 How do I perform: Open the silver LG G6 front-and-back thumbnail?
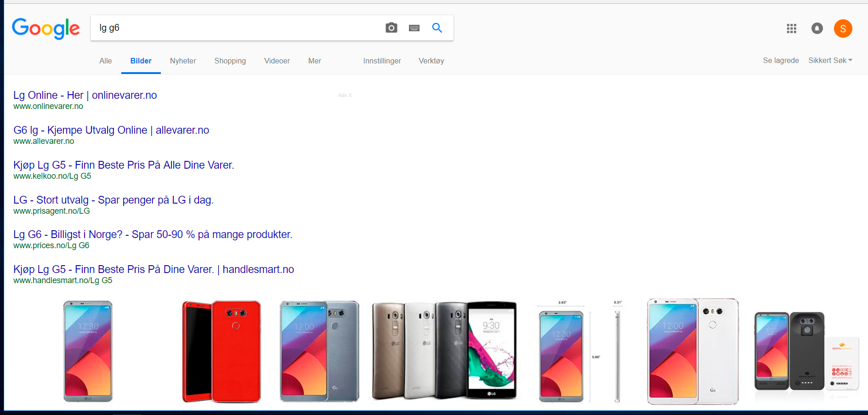click(320, 352)
